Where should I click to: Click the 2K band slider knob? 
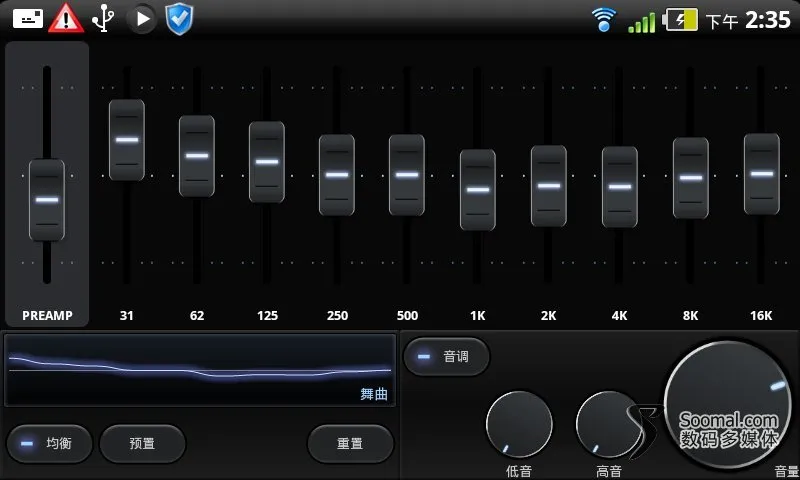(x=548, y=186)
